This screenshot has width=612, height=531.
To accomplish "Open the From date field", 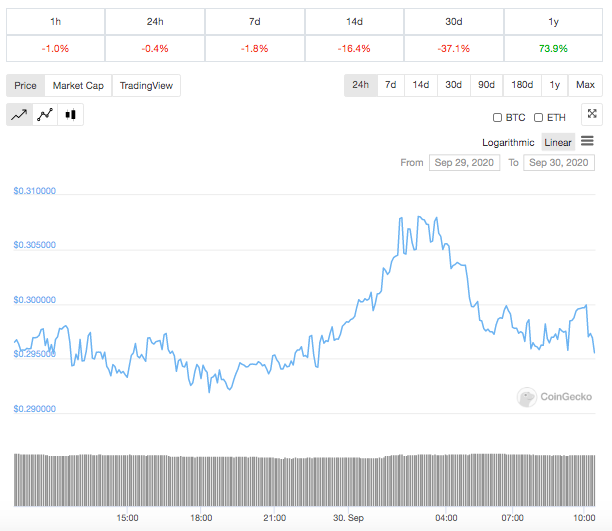I will 463,163.
